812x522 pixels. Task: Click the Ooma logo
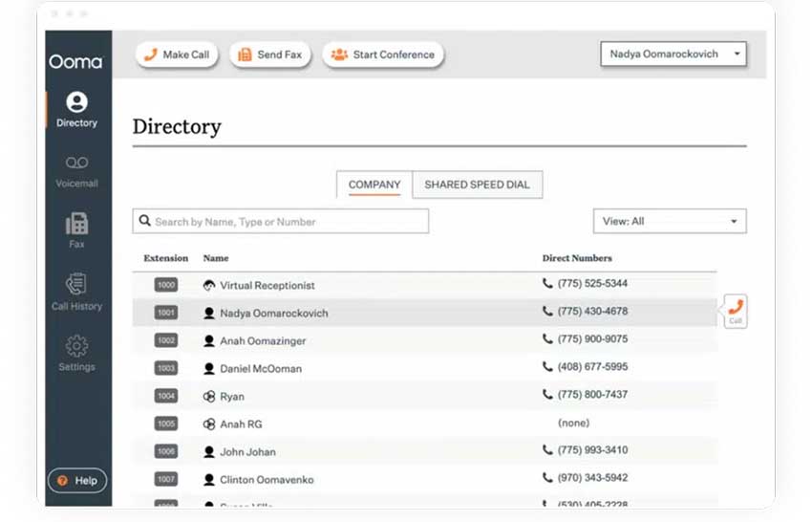point(76,62)
